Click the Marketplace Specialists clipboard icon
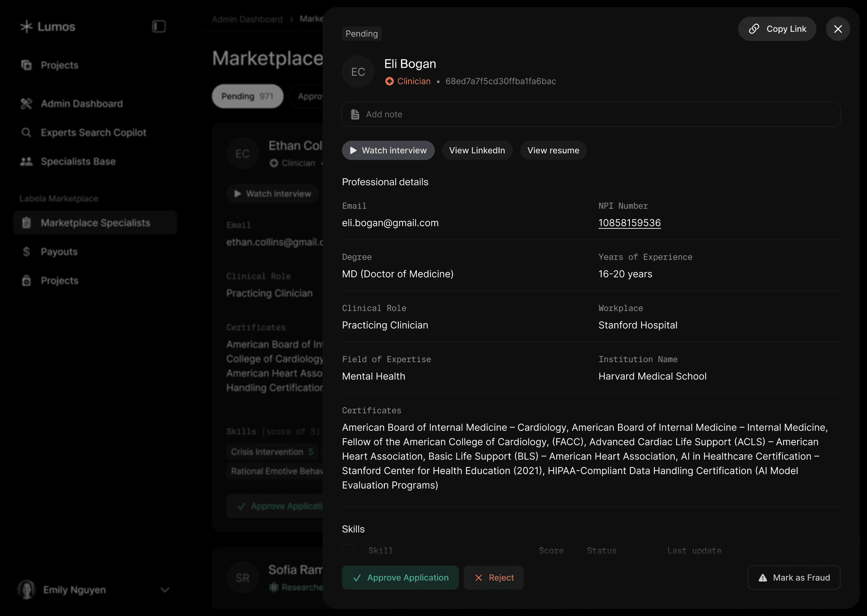This screenshot has width=867, height=616. click(x=26, y=223)
